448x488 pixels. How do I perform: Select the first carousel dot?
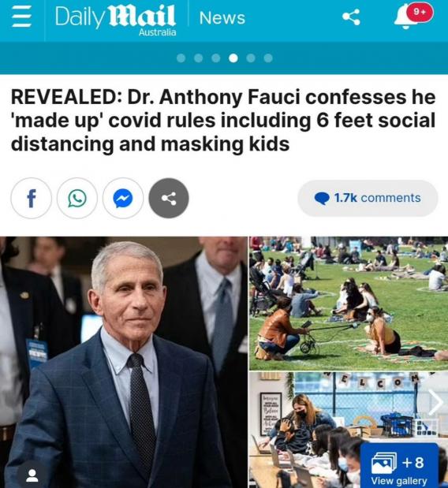point(181,58)
